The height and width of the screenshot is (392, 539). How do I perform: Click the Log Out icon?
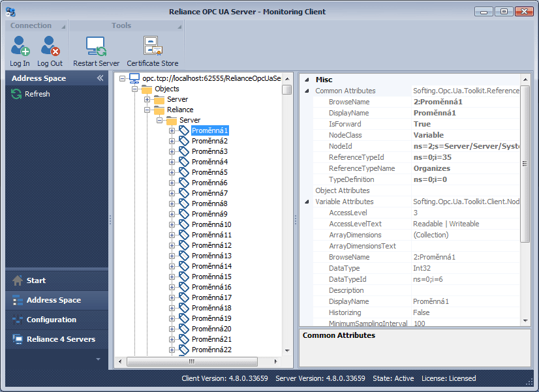50,45
